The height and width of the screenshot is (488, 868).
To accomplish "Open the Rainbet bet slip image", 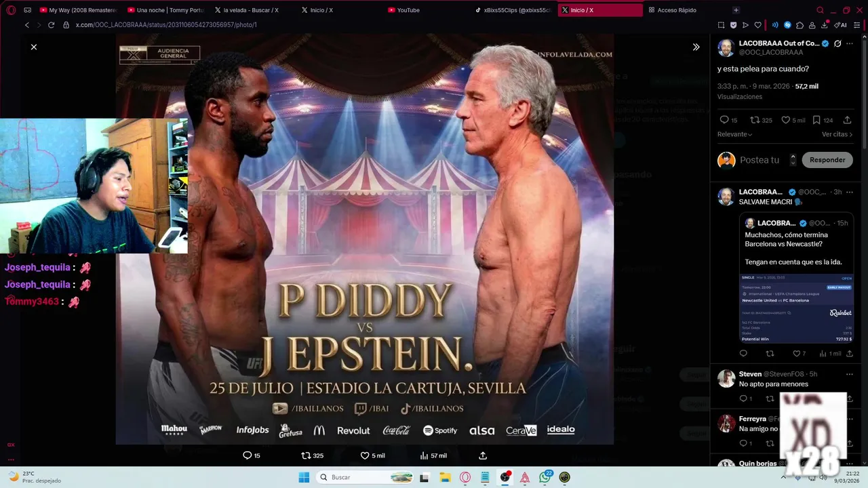I will (x=796, y=308).
